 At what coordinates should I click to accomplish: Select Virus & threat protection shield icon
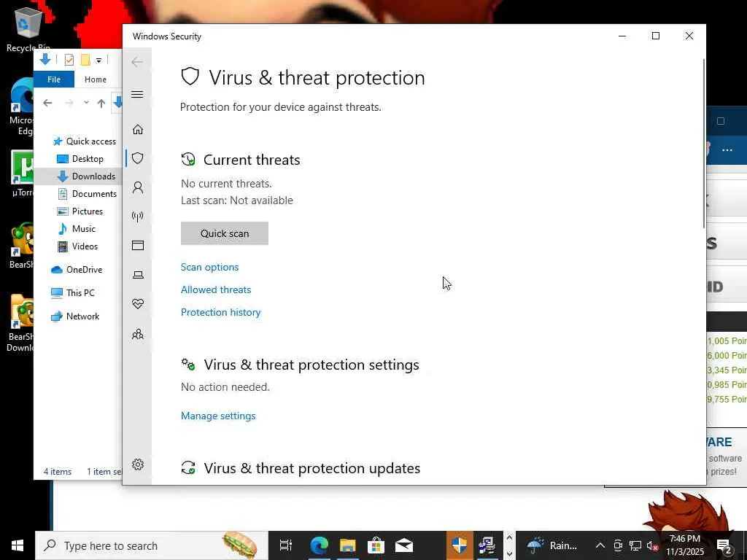click(x=138, y=158)
